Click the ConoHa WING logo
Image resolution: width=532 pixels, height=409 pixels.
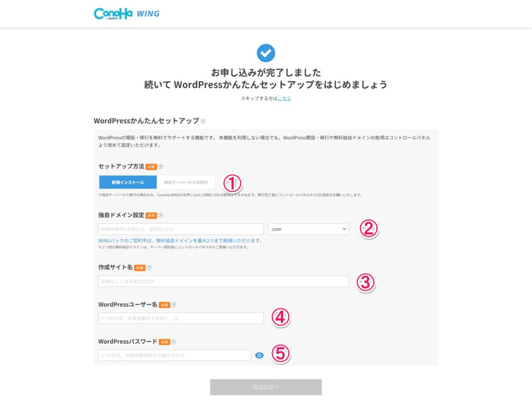[x=126, y=13]
